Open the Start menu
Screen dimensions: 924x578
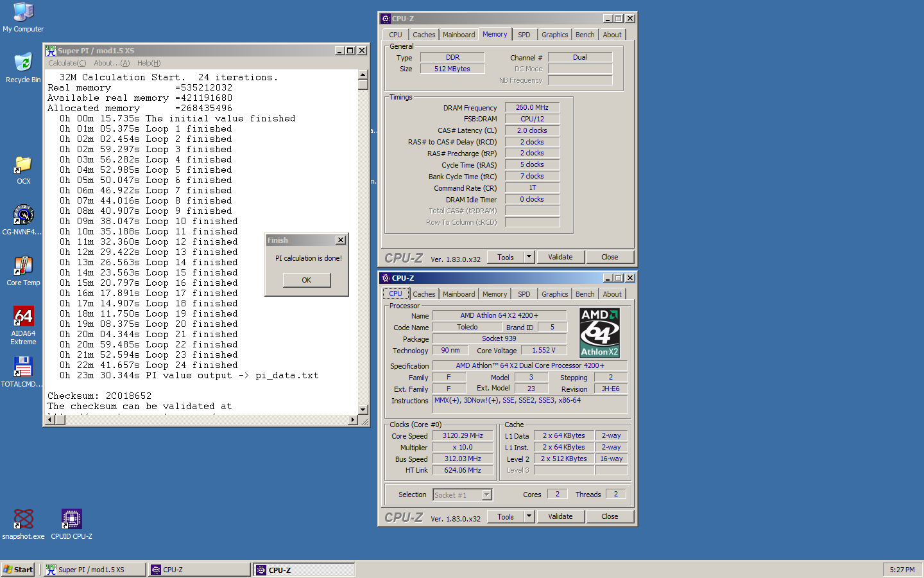click(x=18, y=570)
